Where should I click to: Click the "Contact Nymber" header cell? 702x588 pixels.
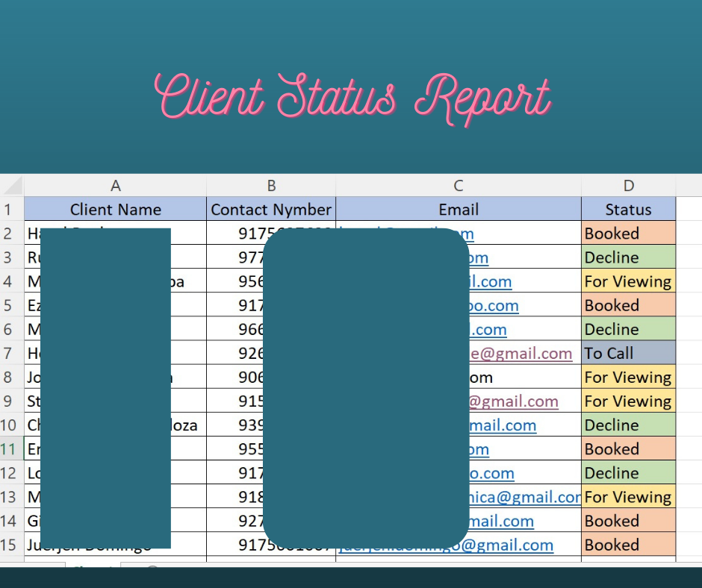point(271,209)
